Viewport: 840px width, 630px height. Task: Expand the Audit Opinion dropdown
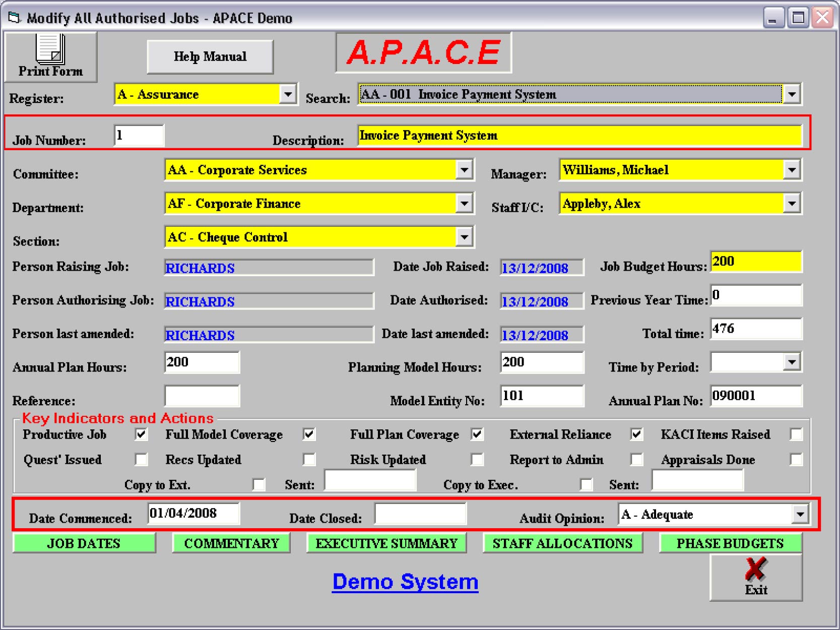800,515
